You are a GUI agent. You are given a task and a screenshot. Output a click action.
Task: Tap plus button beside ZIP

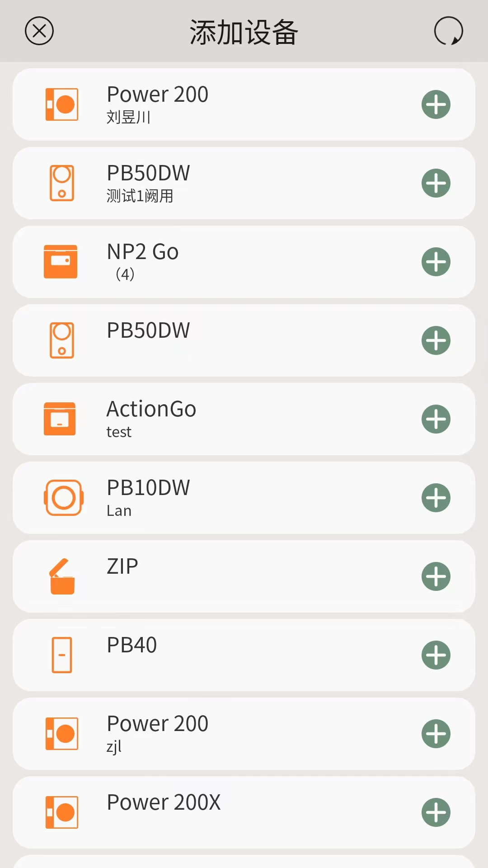point(436,576)
